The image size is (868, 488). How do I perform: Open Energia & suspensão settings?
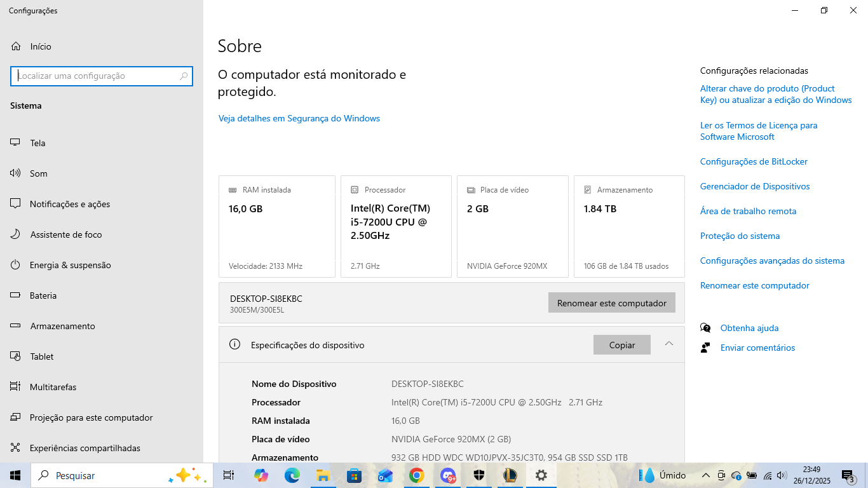pos(102,265)
